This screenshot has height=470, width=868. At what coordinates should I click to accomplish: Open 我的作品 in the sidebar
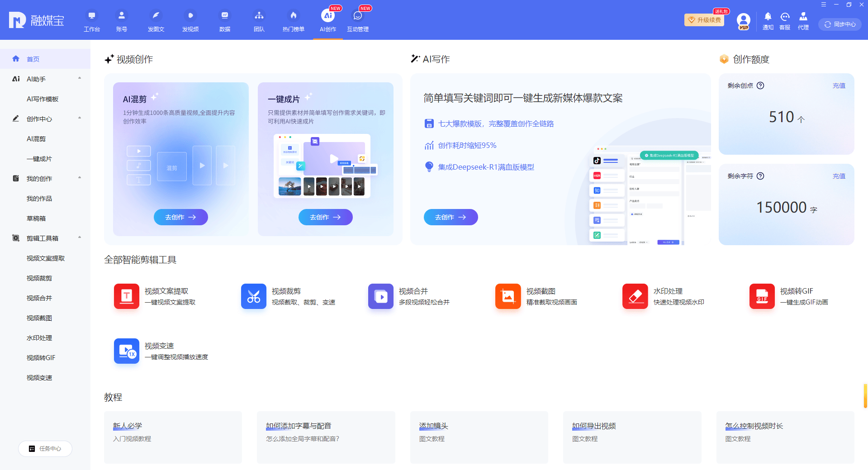(45, 199)
